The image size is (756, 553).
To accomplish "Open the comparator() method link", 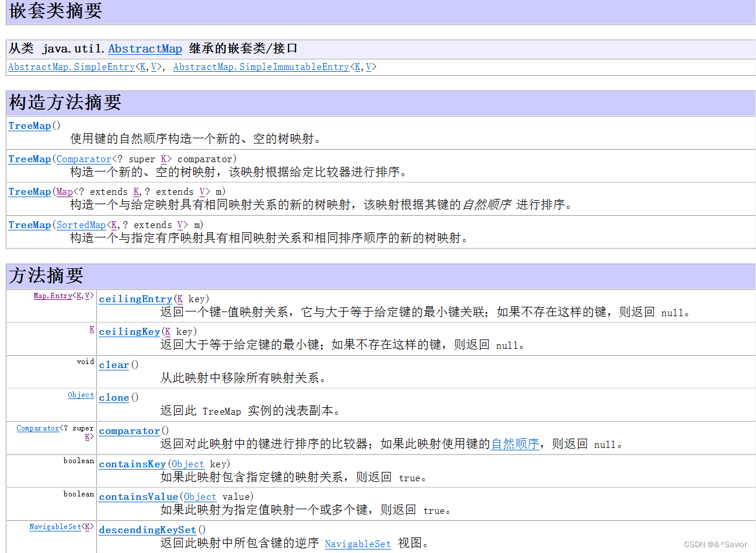I will (129, 430).
